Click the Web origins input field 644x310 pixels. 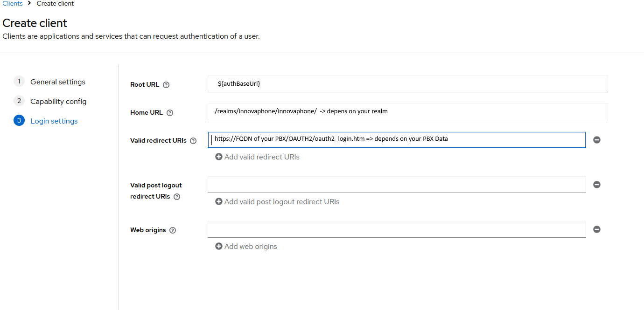tap(397, 229)
